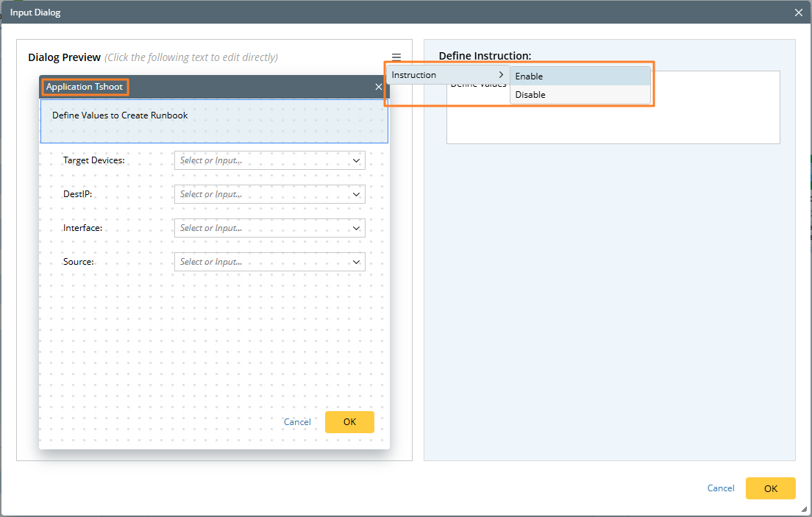Expand the Instruction submenu arrow
This screenshot has width=812, height=517.
click(x=501, y=74)
